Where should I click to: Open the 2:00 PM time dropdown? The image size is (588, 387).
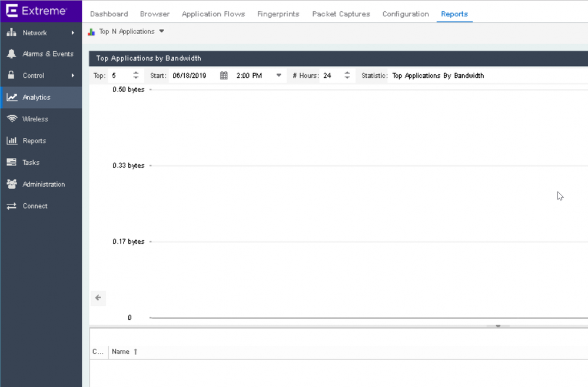click(x=278, y=76)
